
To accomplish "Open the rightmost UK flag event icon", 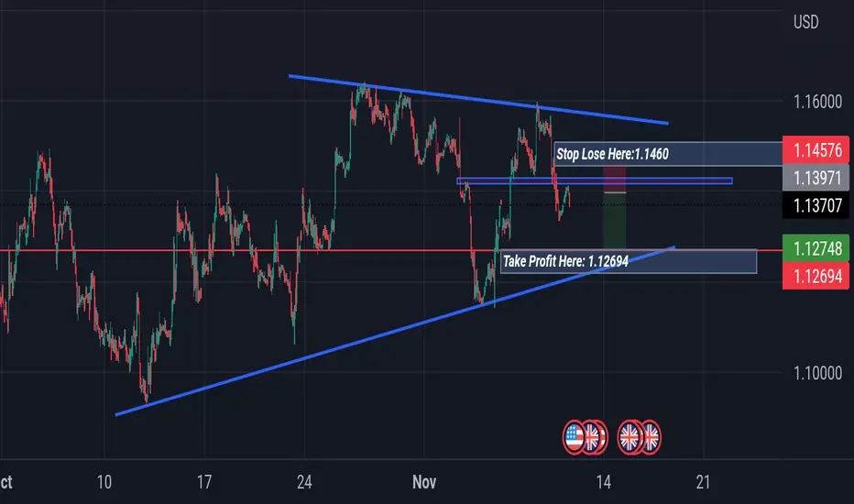I will pyautogui.click(x=651, y=437).
